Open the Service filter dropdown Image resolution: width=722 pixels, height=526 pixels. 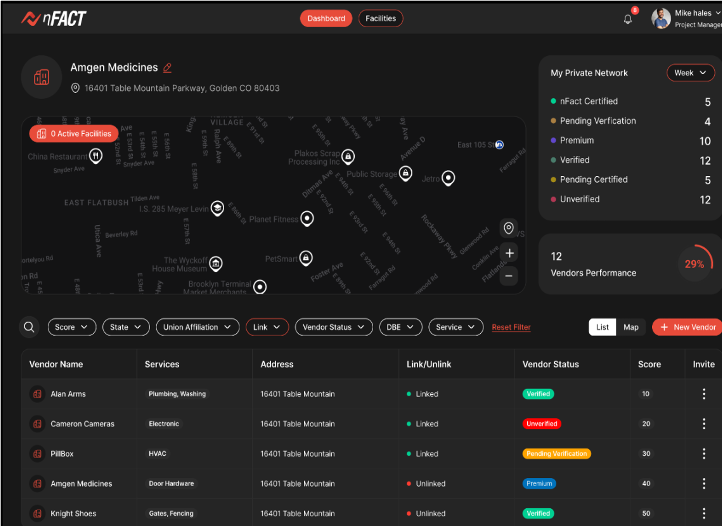[456, 327]
